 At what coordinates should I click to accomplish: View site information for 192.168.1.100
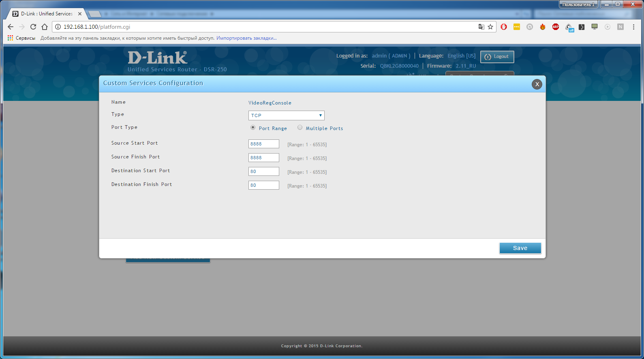coord(58,27)
